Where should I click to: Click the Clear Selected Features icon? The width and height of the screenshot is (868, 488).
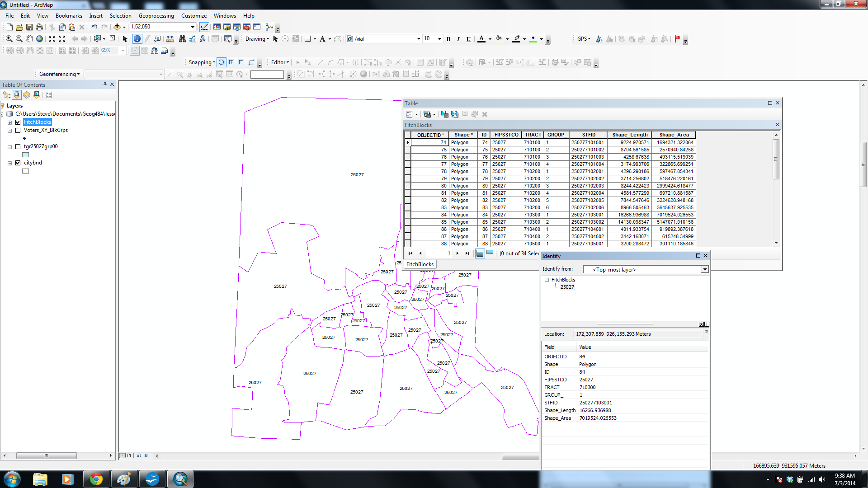coord(113,39)
